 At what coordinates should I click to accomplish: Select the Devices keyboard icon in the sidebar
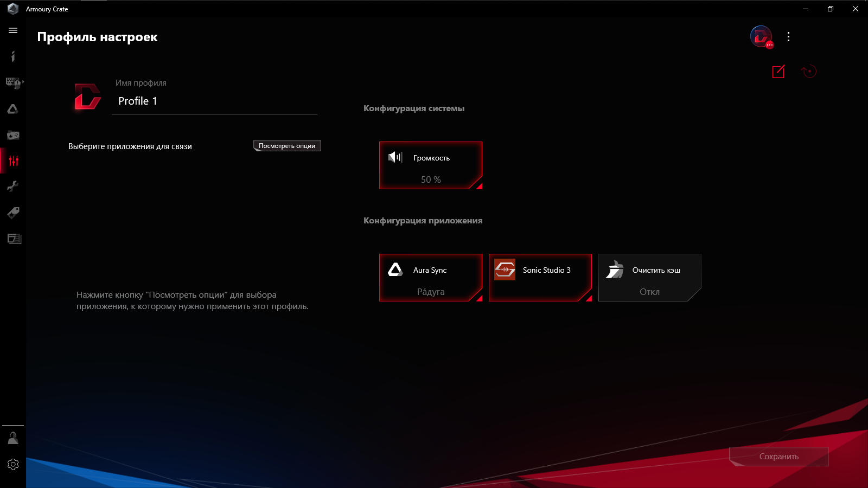click(x=13, y=82)
